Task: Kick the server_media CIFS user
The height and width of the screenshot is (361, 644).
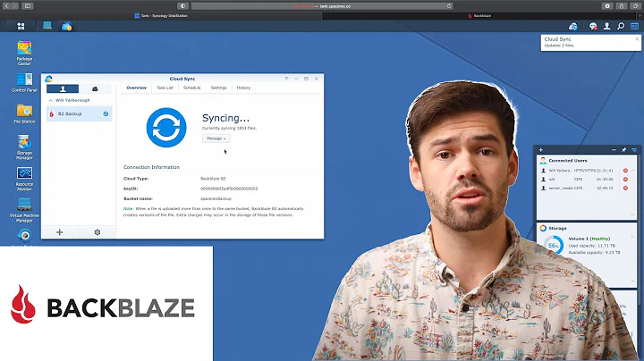Action: (x=625, y=189)
